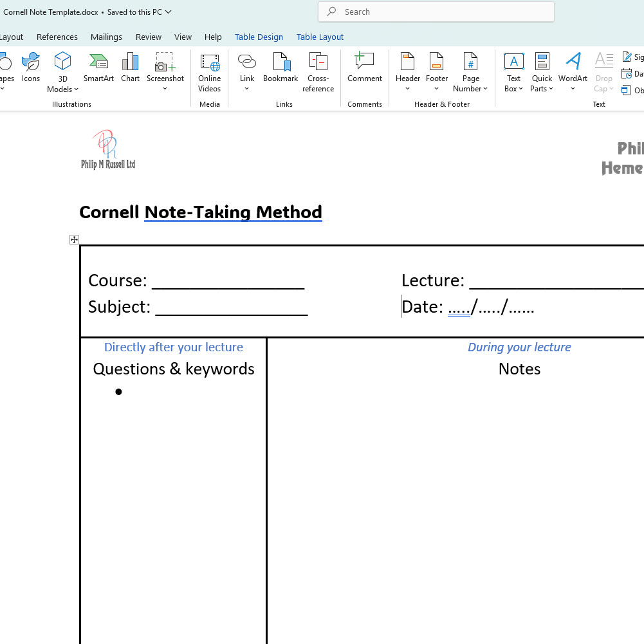Insert a SmartArt graphic
Viewport: 644px width, 644px height.
[98, 68]
